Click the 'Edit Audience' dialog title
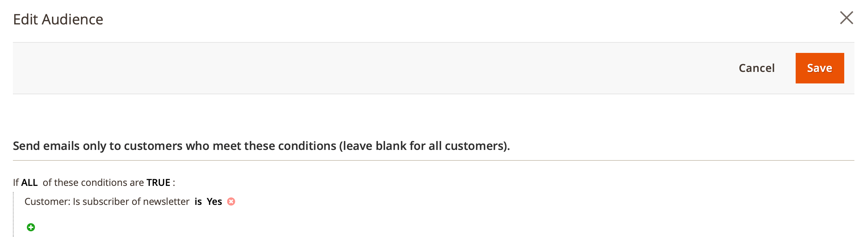Screen dimensions: 868x251 pos(58,20)
